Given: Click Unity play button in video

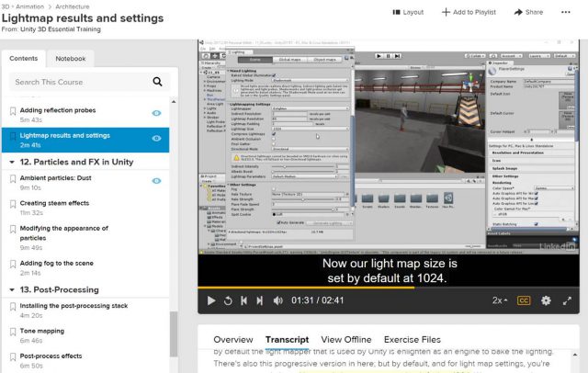Looking at the screenshot, I should (x=379, y=56).
